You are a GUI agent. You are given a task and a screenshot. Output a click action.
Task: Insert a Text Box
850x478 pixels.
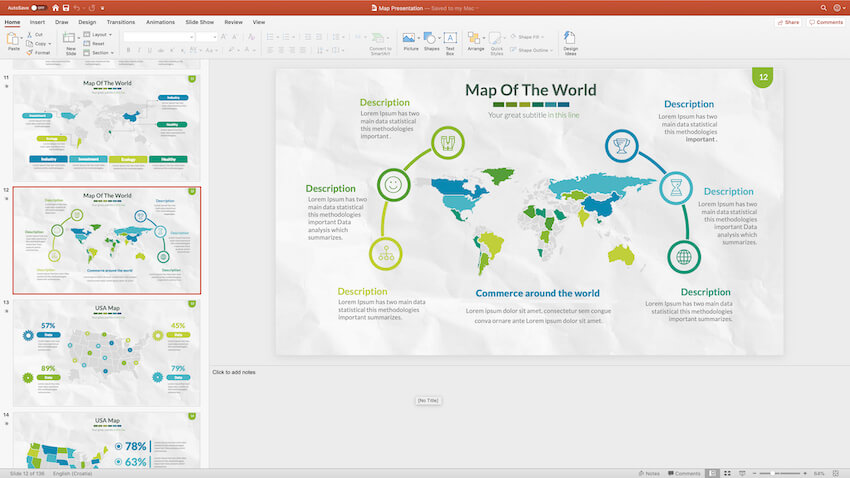(450, 40)
